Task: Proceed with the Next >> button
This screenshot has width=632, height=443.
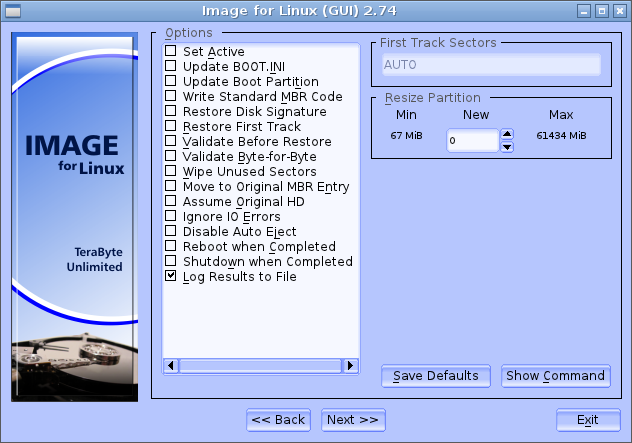Action: coord(353,420)
